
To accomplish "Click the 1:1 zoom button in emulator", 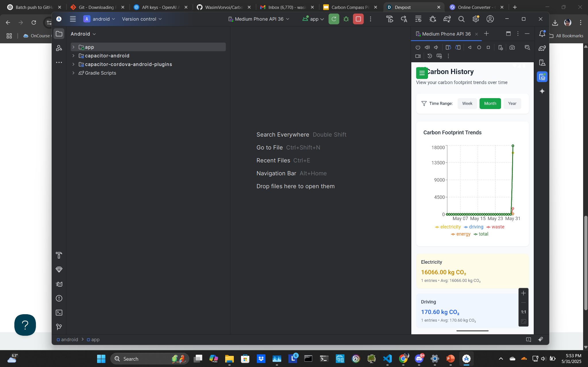I will [x=523, y=312].
